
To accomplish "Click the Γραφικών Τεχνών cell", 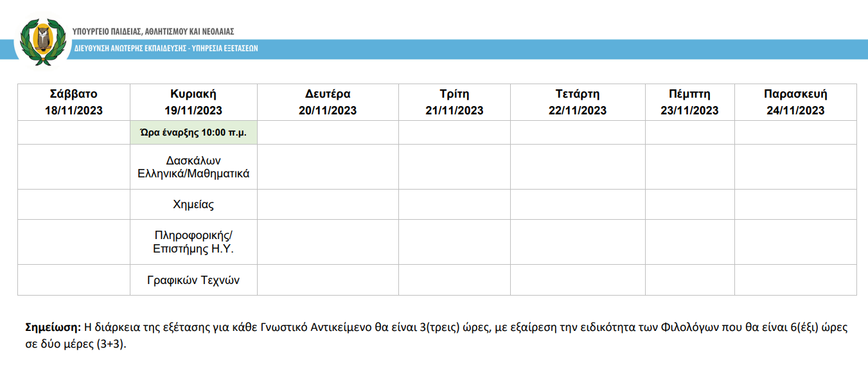I will (193, 280).
